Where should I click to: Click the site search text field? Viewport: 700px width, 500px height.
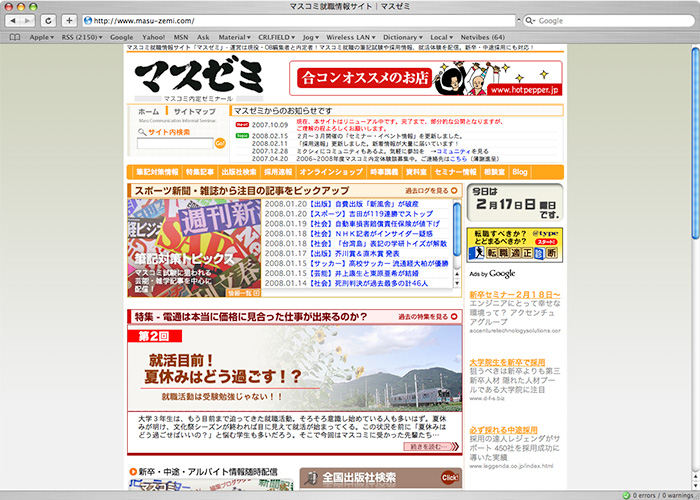(x=175, y=143)
